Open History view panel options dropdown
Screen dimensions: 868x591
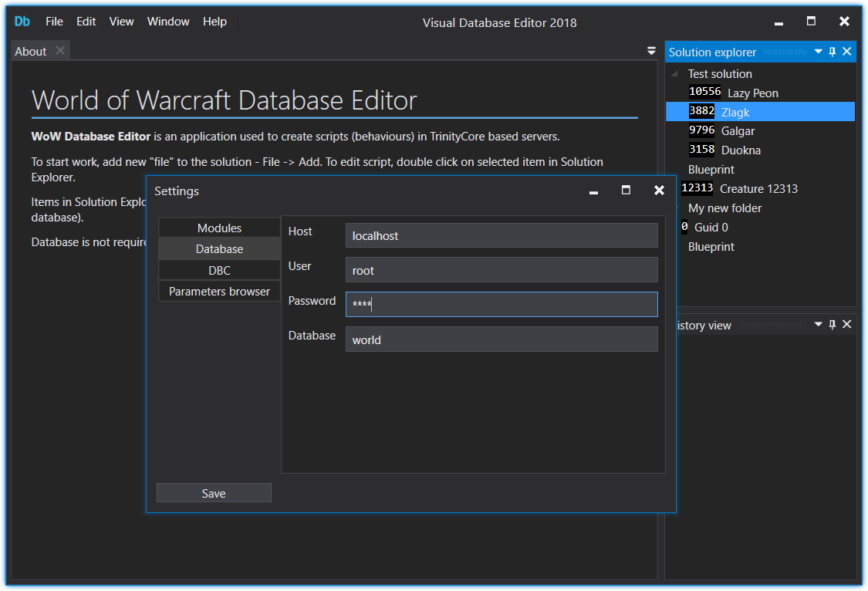(818, 324)
